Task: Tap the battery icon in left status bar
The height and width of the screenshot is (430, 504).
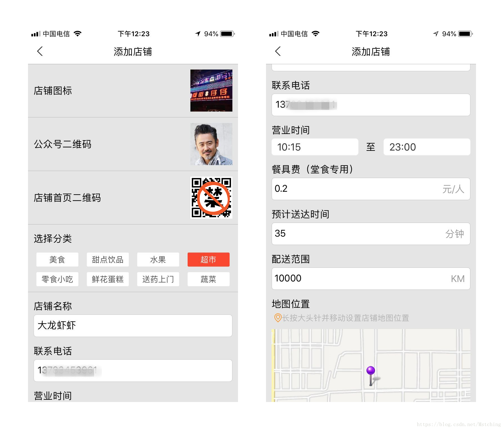Action: pos(227,34)
